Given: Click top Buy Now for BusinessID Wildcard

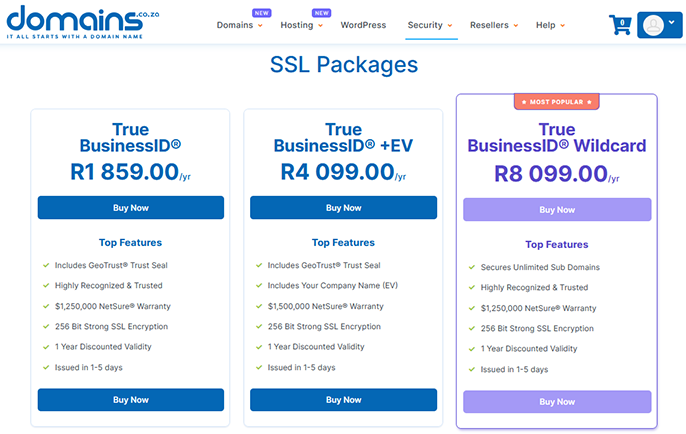Looking at the screenshot, I should [557, 210].
